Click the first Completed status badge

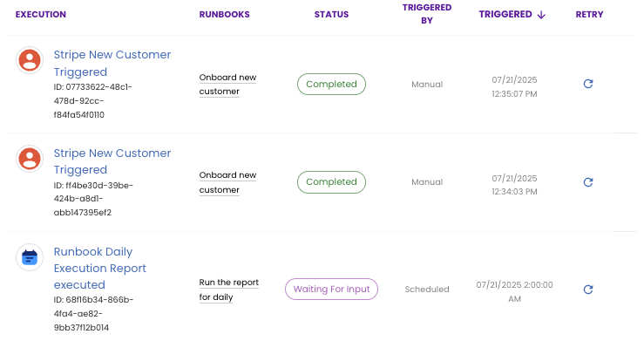pos(331,85)
